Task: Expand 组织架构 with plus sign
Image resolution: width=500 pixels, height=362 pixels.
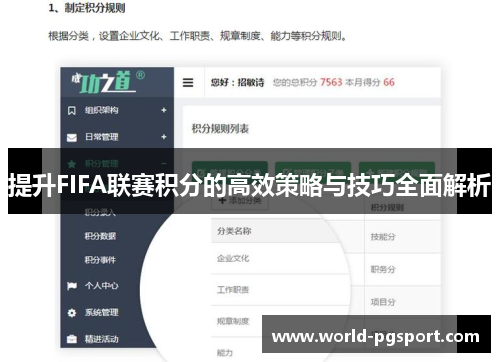Action: pyautogui.click(x=164, y=110)
